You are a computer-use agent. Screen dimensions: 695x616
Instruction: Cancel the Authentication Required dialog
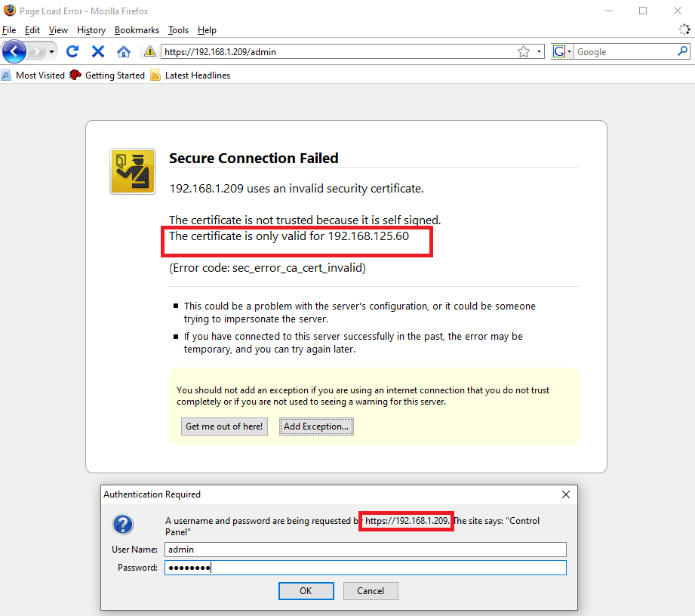(371, 591)
